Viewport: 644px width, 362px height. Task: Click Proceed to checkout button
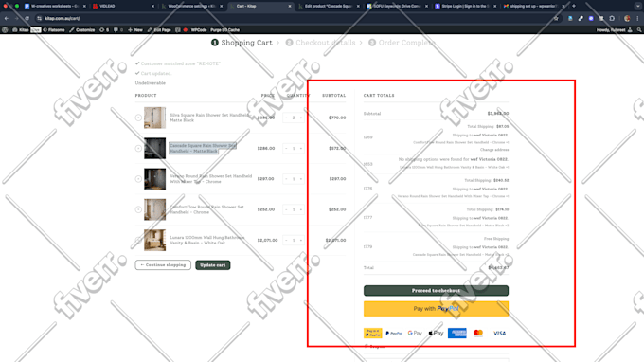[x=436, y=291]
